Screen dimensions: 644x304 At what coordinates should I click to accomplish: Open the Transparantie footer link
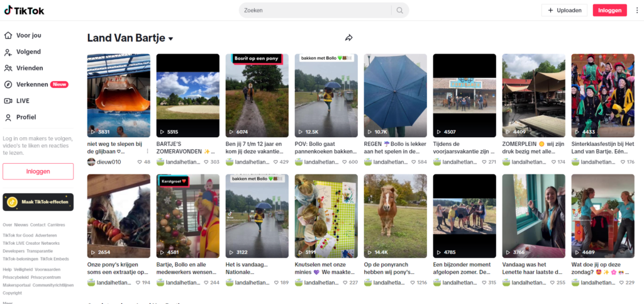click(x=40, y=251)
